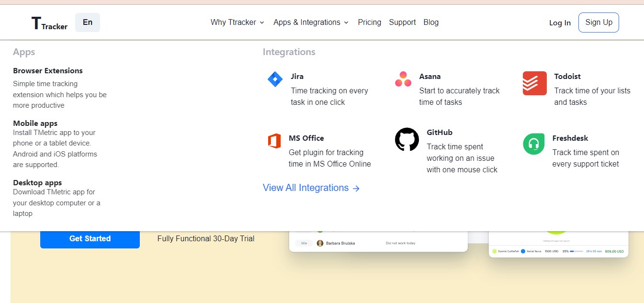Open the MS Office icon
The image size is (644, 303).
pos(274,141)
